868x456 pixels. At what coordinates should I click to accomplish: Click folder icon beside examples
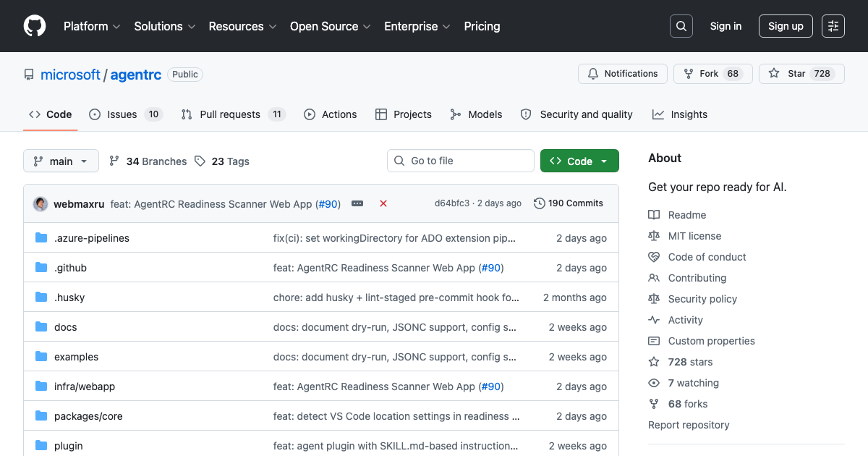pyautogui.click(x=41, y=357)
